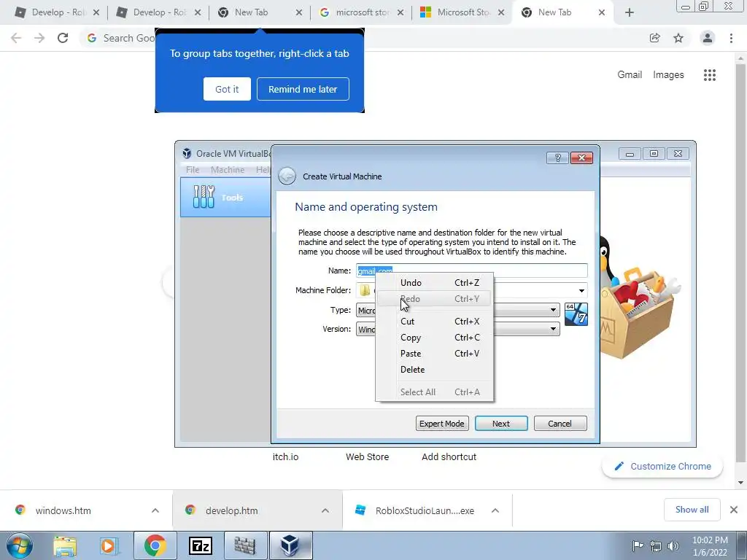Open the Gmail link
Image resolution: width=747 pixels, height=560 pixels.
pyautogui.click(x=630, y=75)
